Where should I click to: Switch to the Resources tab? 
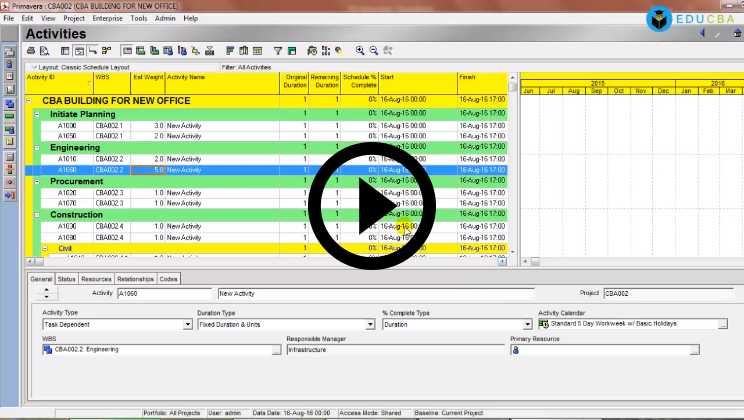96,279
